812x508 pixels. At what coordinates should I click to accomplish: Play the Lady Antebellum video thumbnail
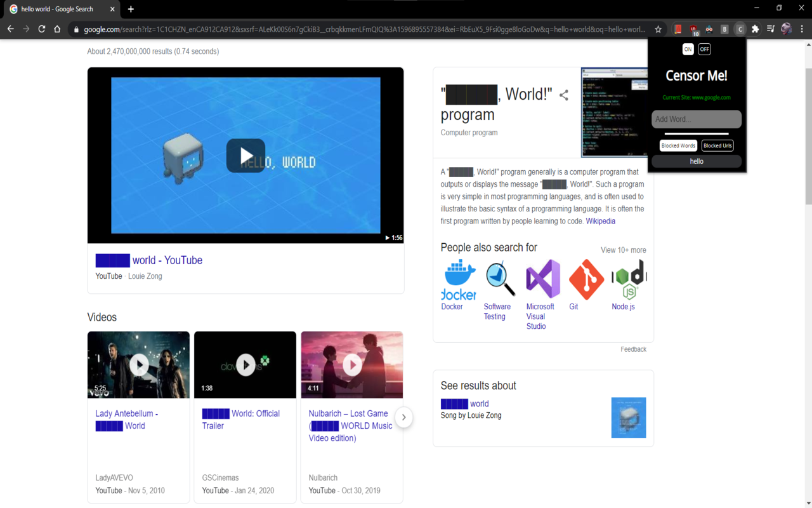pyautogui.click(x=138, y=365)
